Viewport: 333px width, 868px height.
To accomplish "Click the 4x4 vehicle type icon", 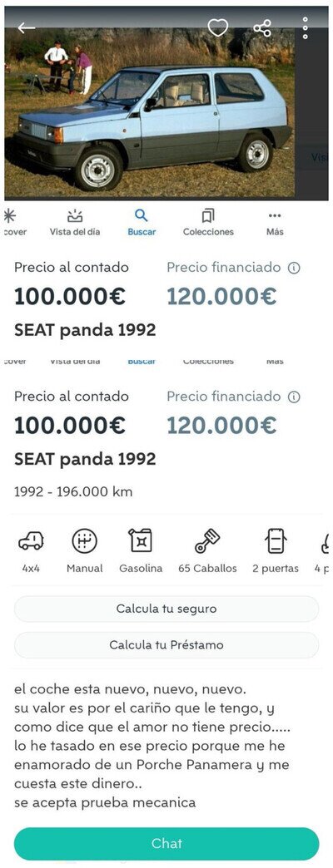I will tap(31, 541).
